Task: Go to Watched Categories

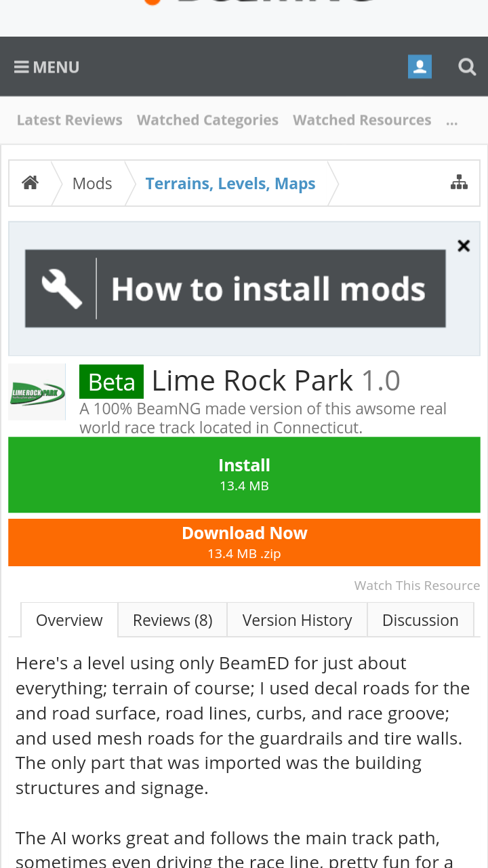Action: (207, 120)
